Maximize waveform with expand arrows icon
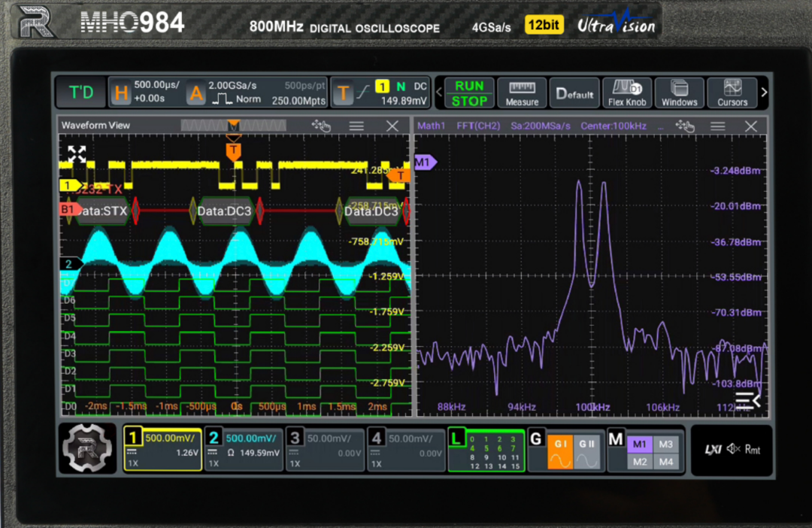The height and width of the screenshot is (528, 812). [x=77, y=154]
